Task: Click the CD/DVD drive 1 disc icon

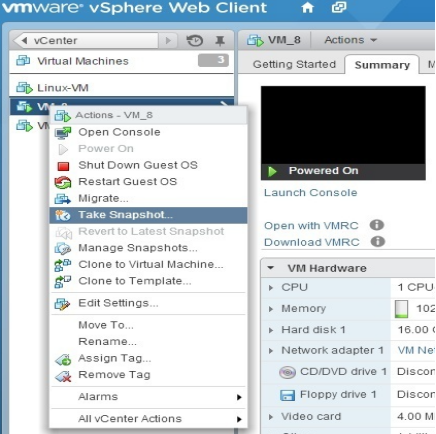Action: (287, 372)
